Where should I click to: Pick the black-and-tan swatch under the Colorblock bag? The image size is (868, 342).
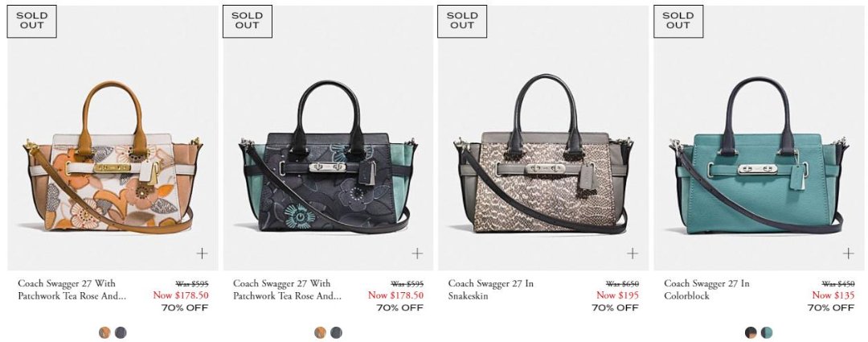pyautogui.click(x=751, y=332)
